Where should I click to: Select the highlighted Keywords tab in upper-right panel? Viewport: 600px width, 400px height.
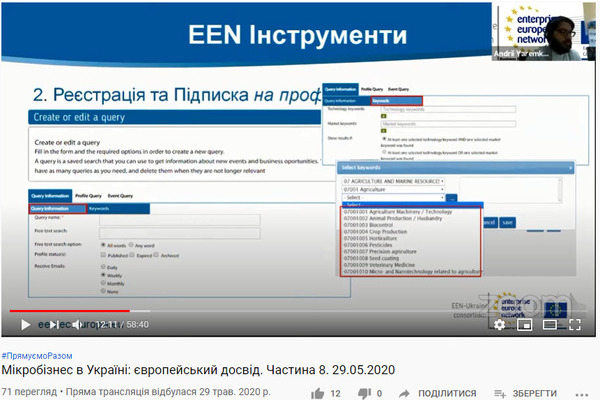[397, 101]
